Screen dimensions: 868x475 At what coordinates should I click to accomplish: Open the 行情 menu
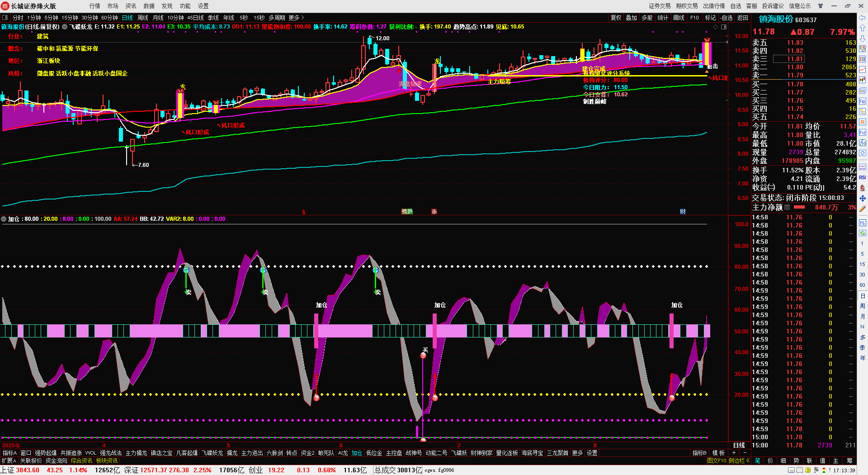click(x=95, y=6)
